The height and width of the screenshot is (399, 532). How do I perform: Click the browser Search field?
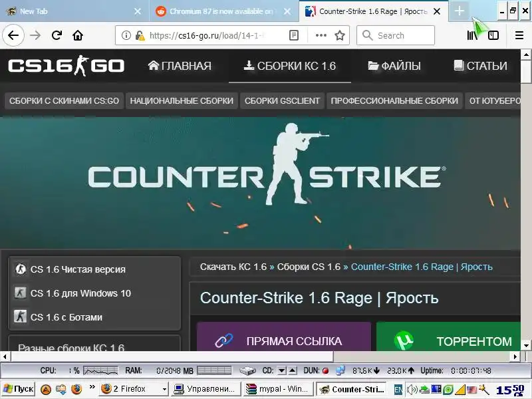pos(395,35)
